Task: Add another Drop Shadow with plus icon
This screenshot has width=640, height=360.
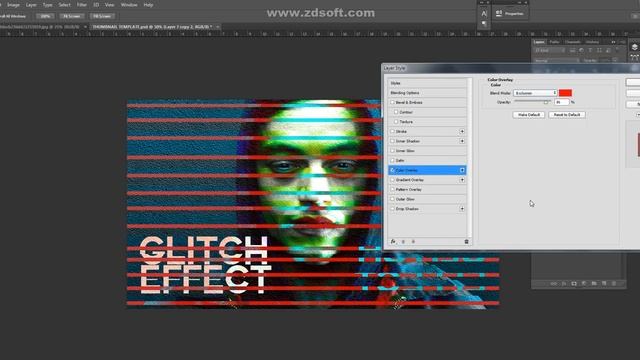Action: click(x=462, y=209)
